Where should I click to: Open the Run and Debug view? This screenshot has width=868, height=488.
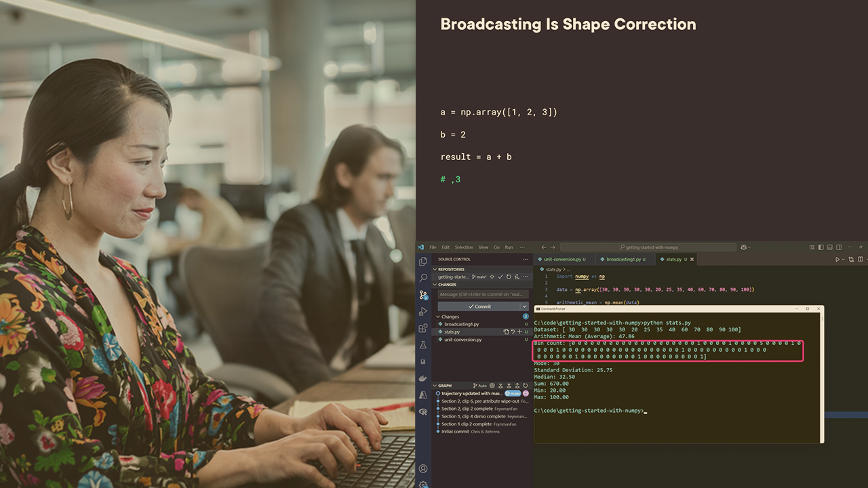(x=423, y=312)
